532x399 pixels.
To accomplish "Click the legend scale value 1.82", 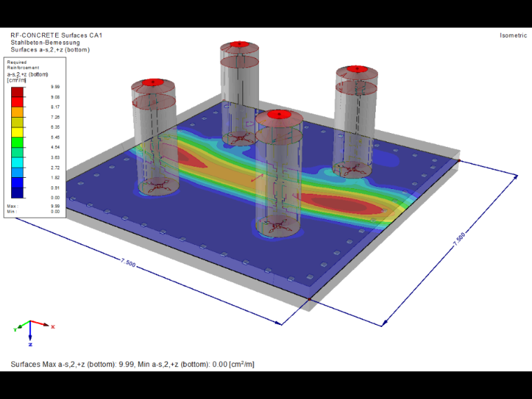I will click(55, 177).
